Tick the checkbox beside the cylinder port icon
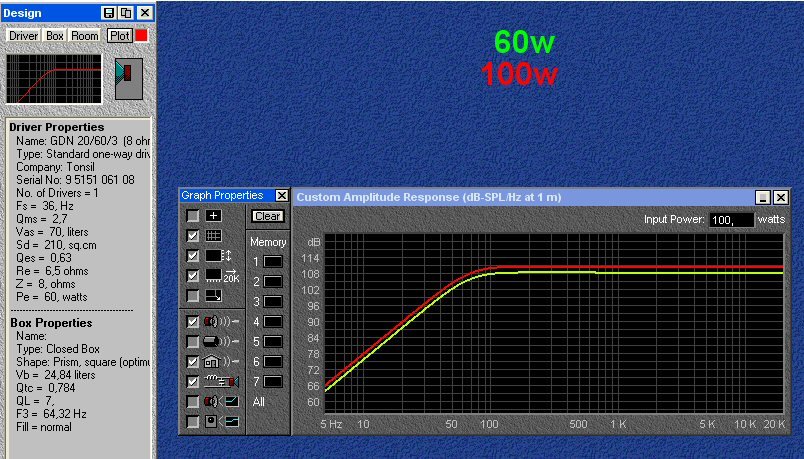 pos(193,342)
